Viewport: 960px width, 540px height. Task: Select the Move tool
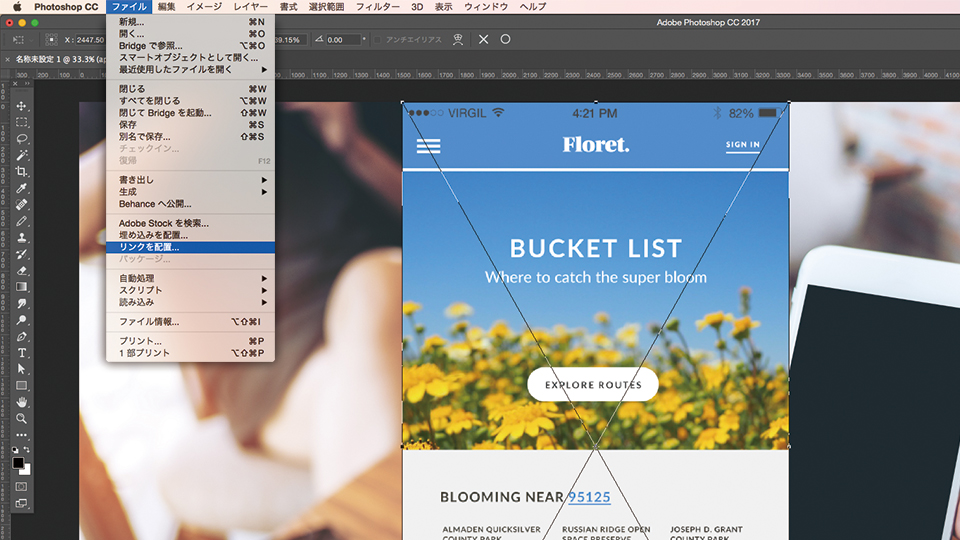[x=21, y=106]
